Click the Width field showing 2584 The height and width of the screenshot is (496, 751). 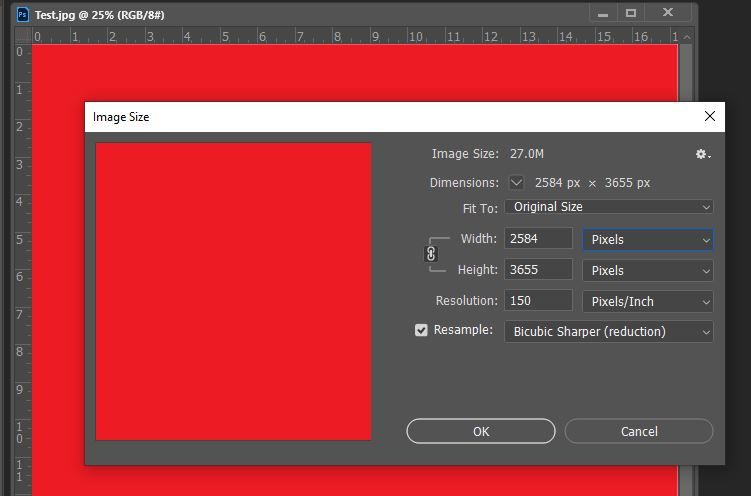pos(538,238)
